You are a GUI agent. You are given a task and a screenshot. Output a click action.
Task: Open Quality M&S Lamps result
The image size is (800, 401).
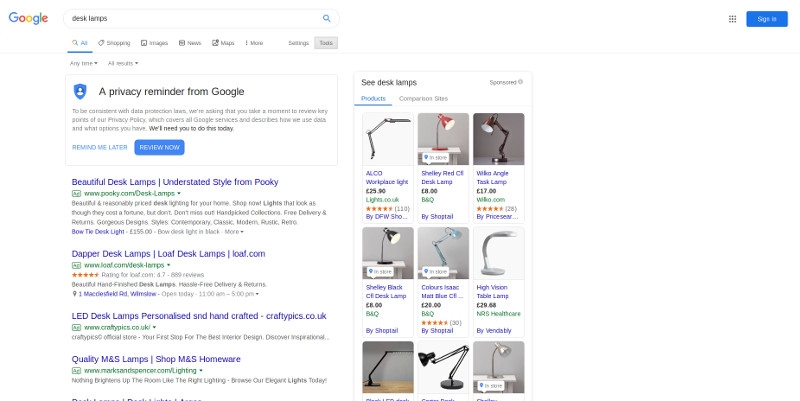156,359
